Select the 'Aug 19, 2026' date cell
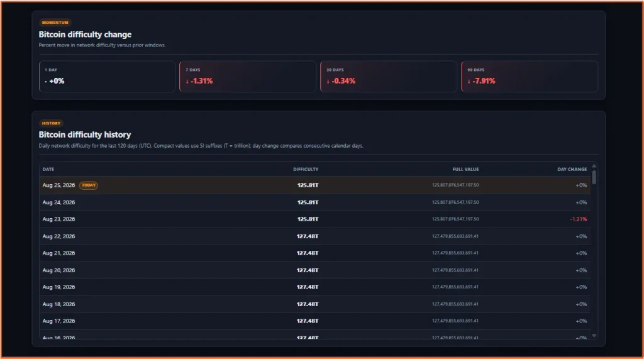Screen dimensions: 644x359 [x=58, y=287]
